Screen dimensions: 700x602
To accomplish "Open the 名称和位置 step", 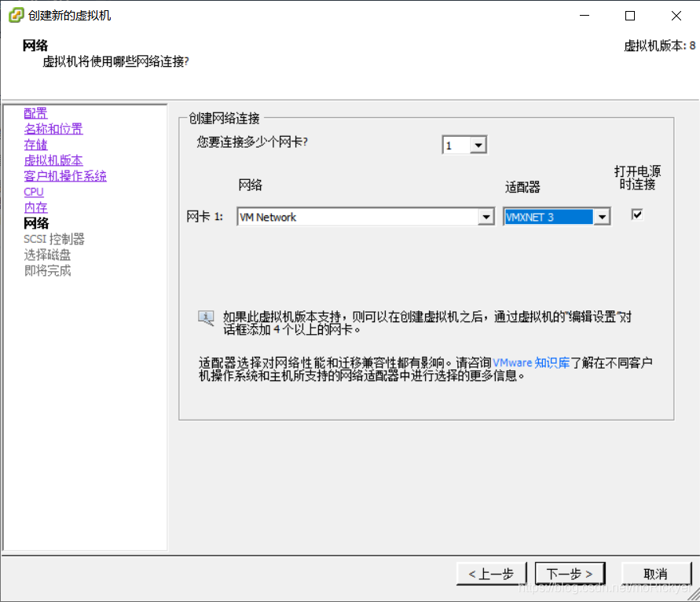I will tap(53, 129).
